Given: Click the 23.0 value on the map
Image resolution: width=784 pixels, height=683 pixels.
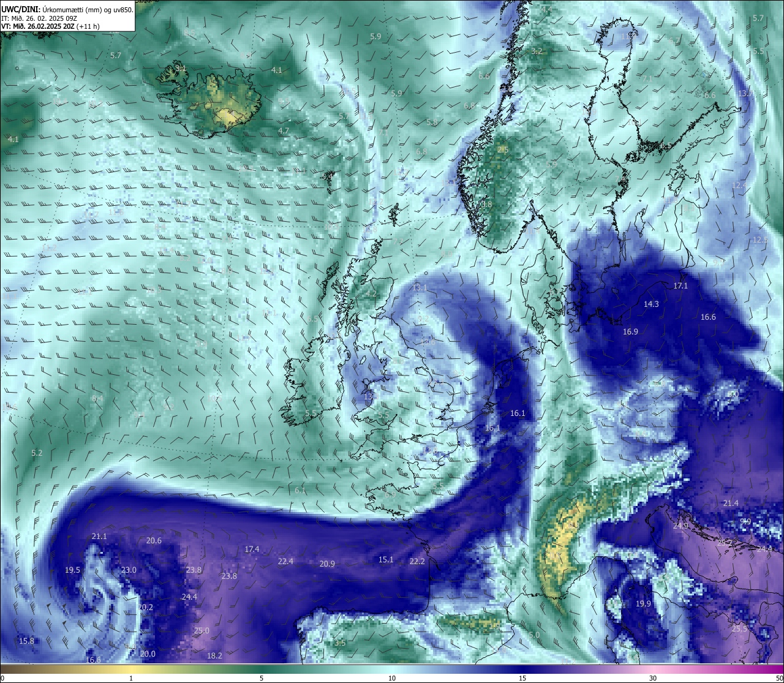Looking at the screenshot, I should point(129,570).
